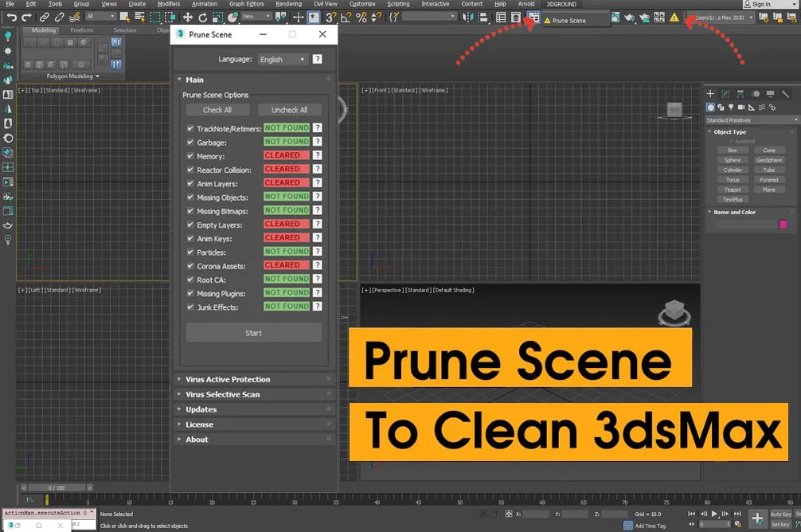Click the Language help question-mark button
The height and width of the screenshot is (532, 801).
coord(317,59)
